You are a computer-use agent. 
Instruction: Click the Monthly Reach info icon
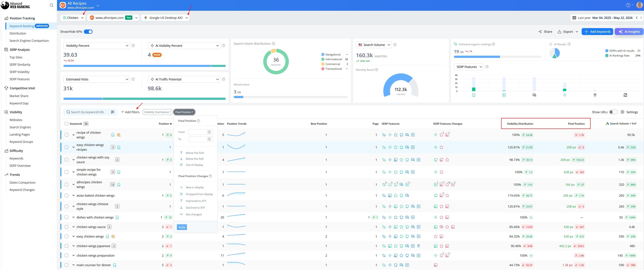pos(376,70)
